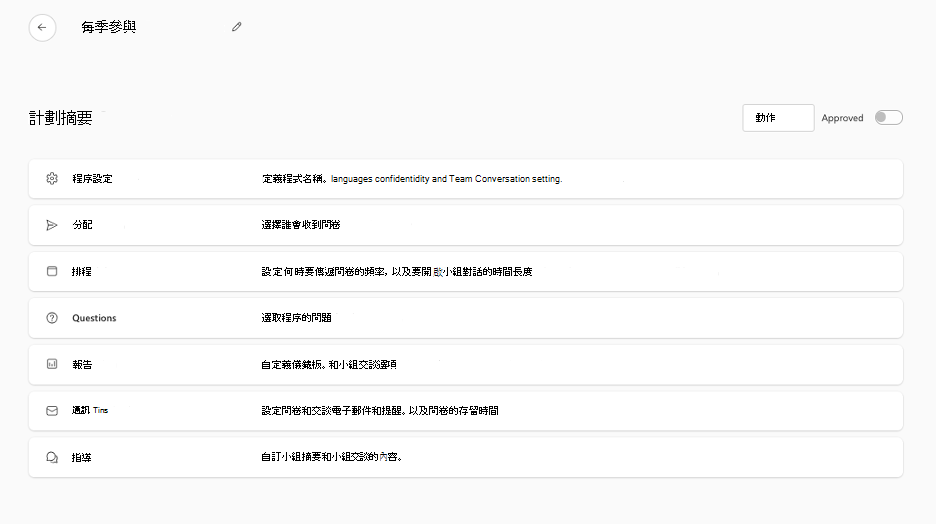Go back using the arrow button
This screenshot has height=524, width=936.
coord(42,27)
